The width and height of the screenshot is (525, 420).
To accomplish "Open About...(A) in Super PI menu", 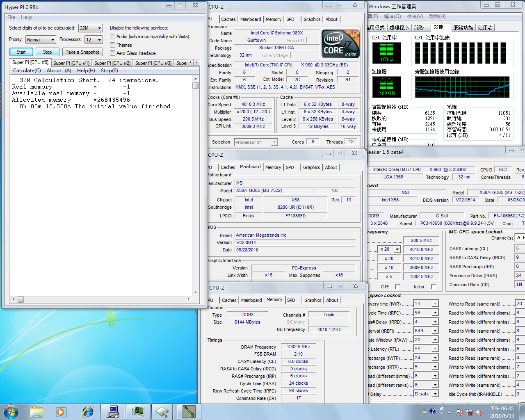I will click(x=59, y=71).
